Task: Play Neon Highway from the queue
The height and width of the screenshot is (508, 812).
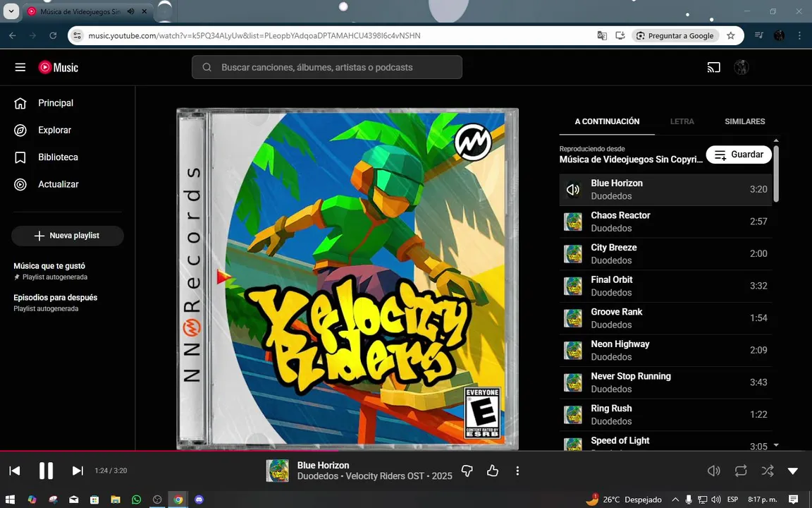Action: coord(665,351)
